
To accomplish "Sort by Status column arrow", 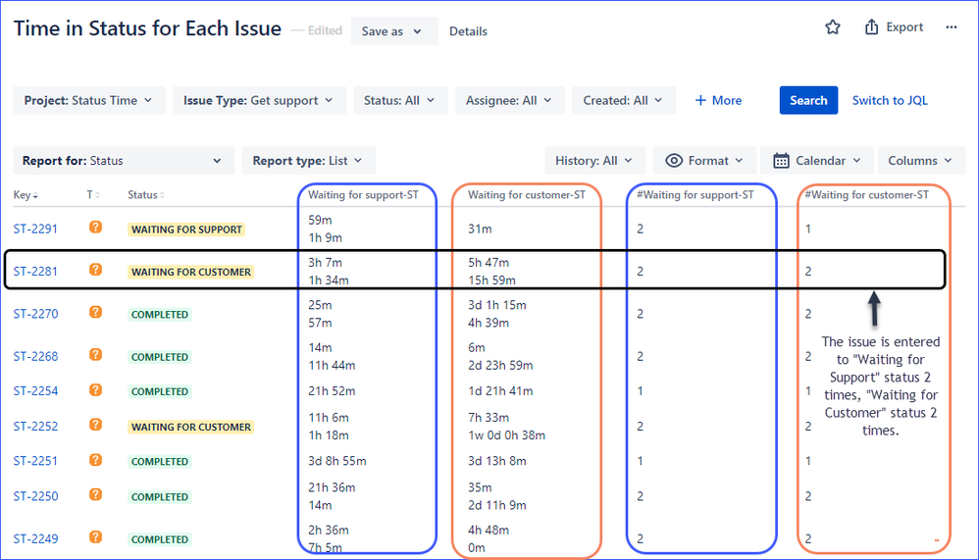I will coord(162,195).
